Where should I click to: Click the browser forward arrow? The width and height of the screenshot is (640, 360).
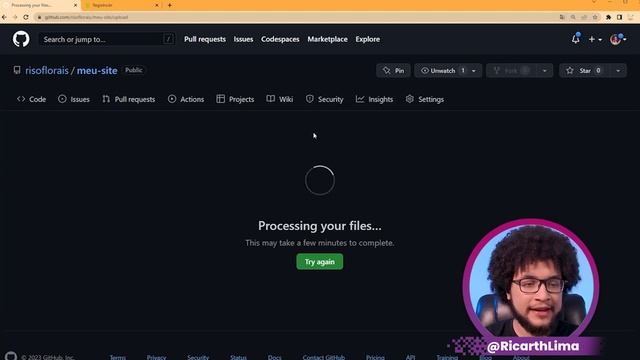[15, 17]
